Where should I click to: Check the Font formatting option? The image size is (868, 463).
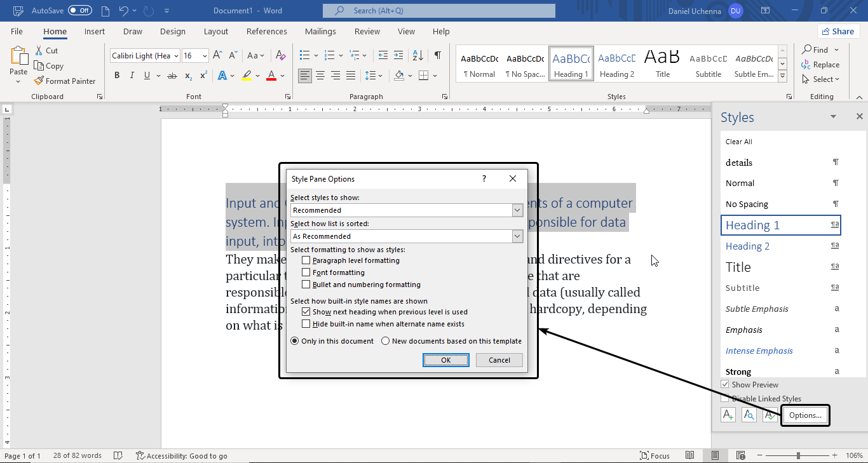[x=306, y=272]
